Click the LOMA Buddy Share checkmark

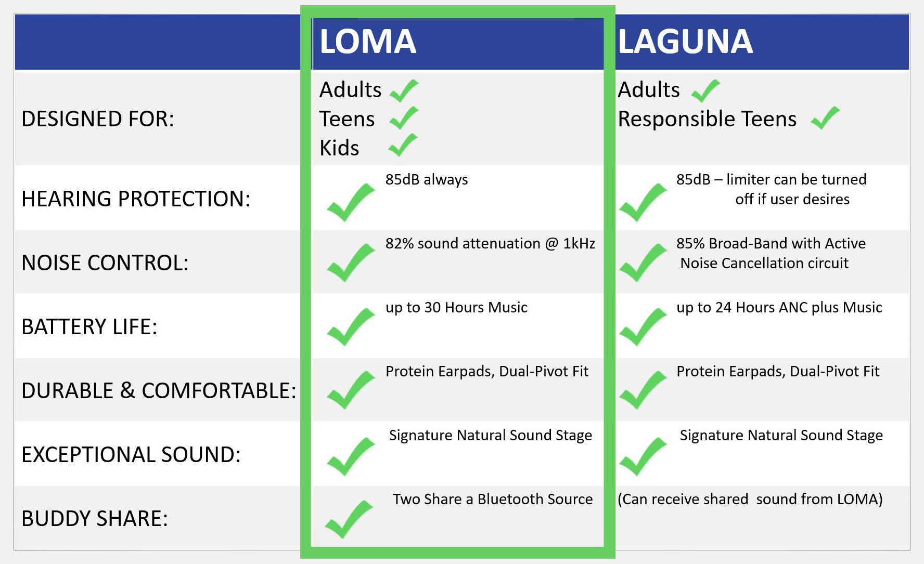tap(349, 519)
